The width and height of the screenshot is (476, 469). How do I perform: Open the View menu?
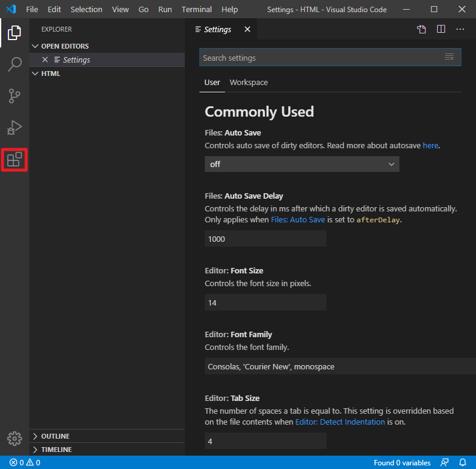[x=120, y=9]
